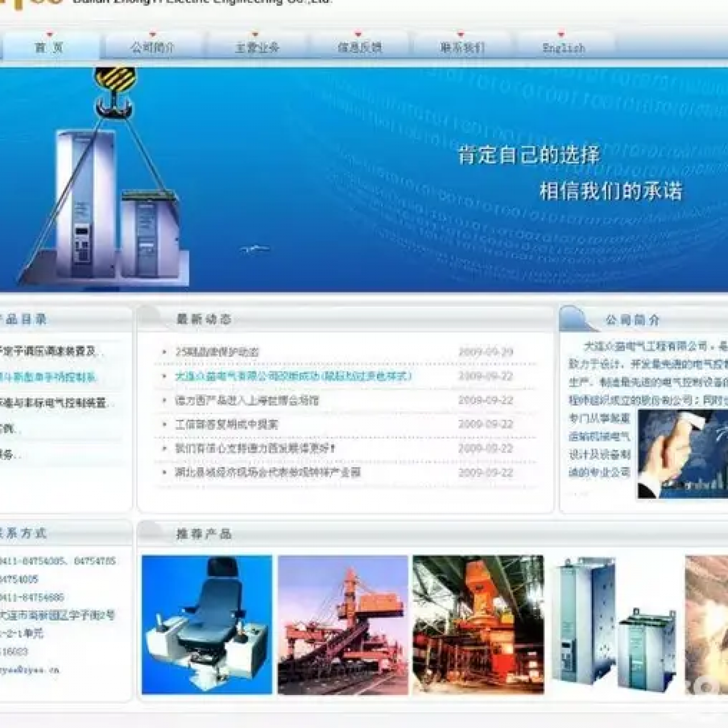Open the steel plant machinery product thumbnail
This screenshot has width=728, height=728.
coord(478,624)
